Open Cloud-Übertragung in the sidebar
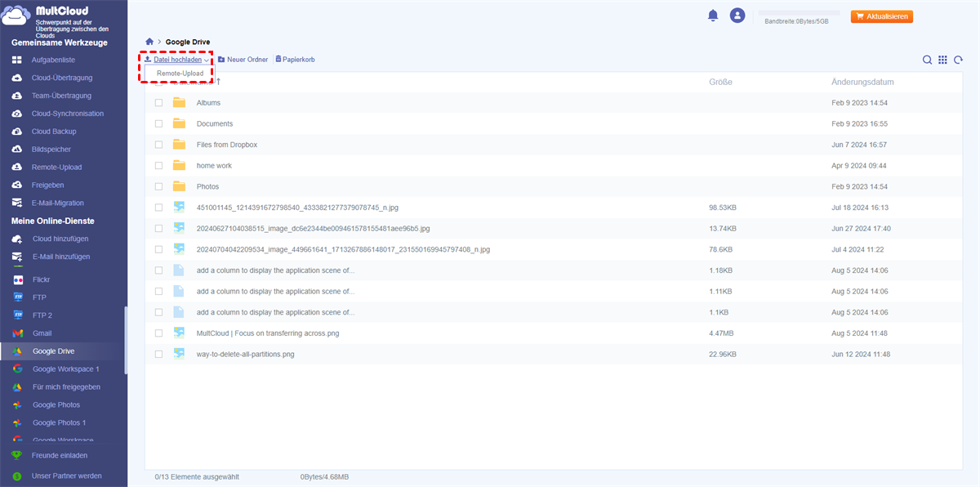Viewport: 980px width, 487px height. (x=62, y=78)
